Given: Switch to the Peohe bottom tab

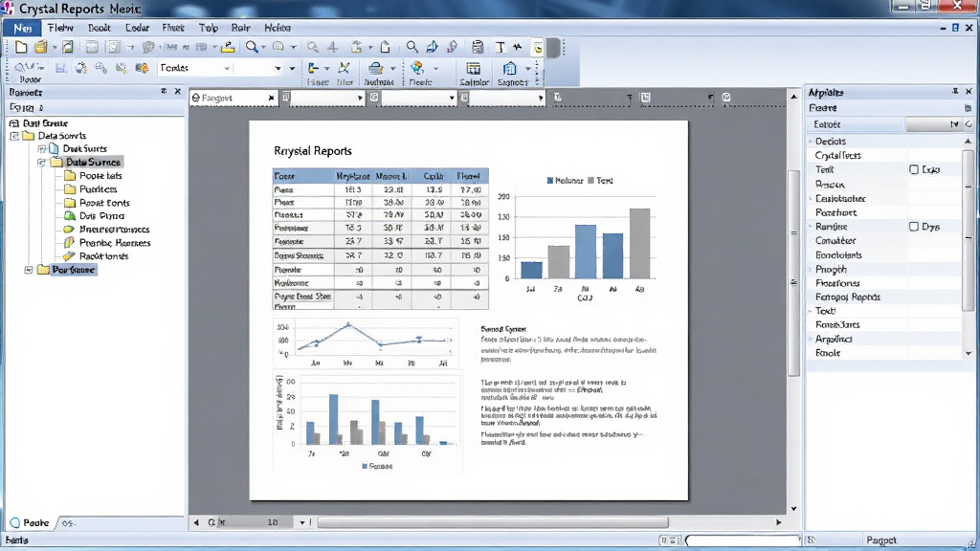Looking at the screenshot, I should pyautogui.click(x=31, y=523).
